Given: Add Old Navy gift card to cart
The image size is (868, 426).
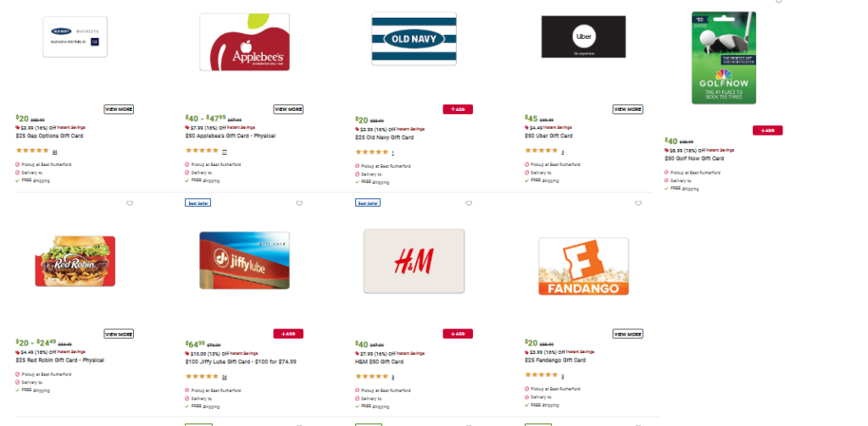Looking at the screenshot, I should point(458,109).
